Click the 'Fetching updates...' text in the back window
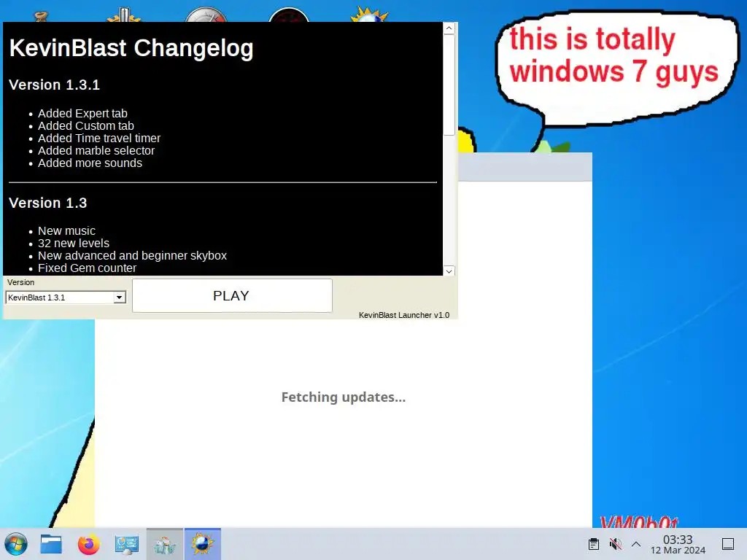747x560 pixels. tap(344, 397)
